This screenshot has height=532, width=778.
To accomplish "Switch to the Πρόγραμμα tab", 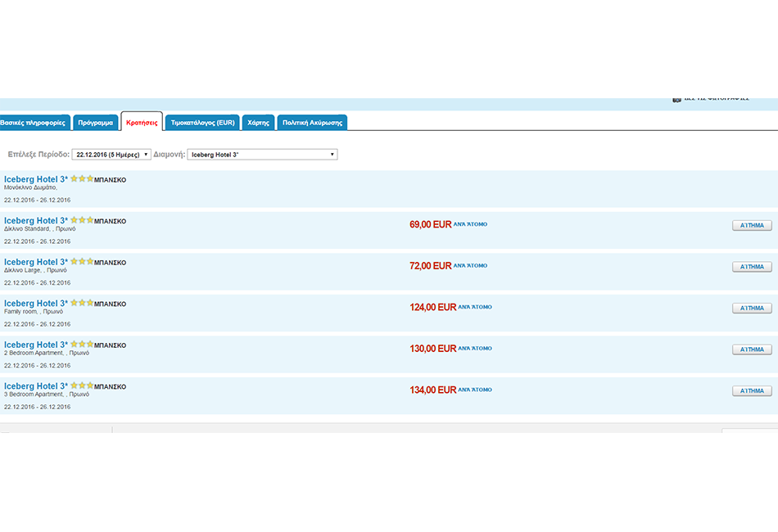I will tap(96, 123).
